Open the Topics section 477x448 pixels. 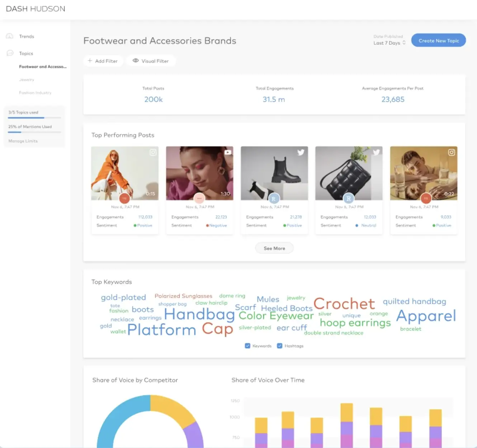point(26,53)
